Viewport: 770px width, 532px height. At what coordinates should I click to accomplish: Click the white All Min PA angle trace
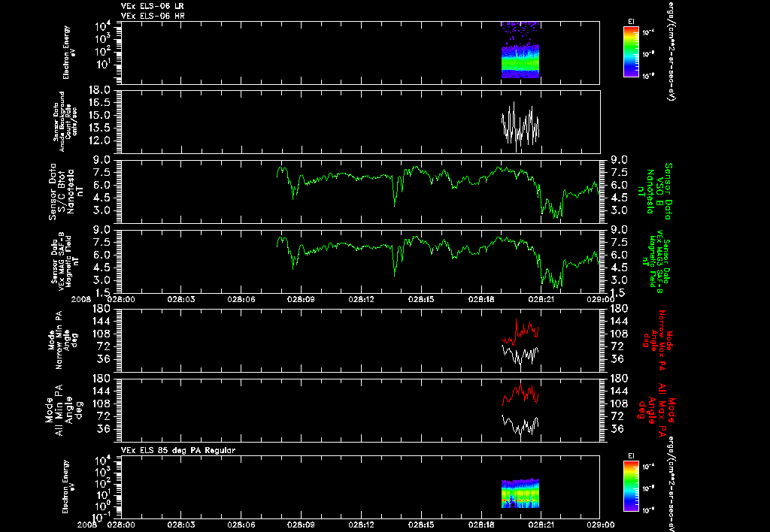tap(520, 425)
